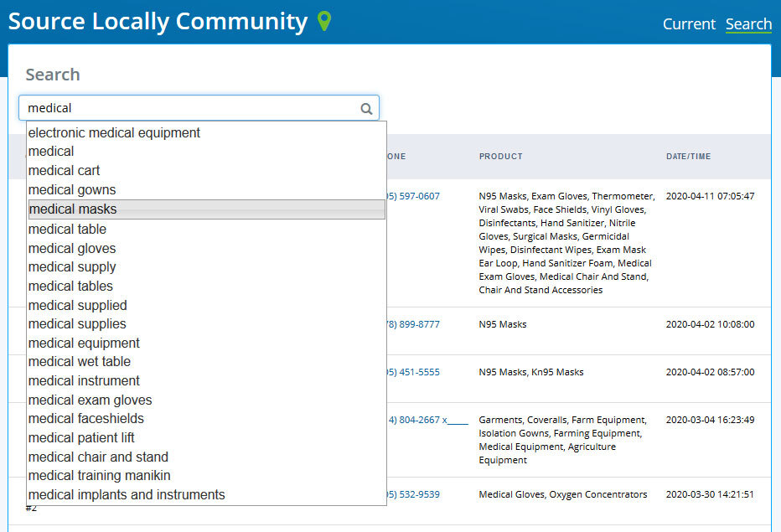The height and width of the screenshot is (532, 781).
Task: Choose 'medical masks' from suggestions
Action: click(x=73, y=209)
